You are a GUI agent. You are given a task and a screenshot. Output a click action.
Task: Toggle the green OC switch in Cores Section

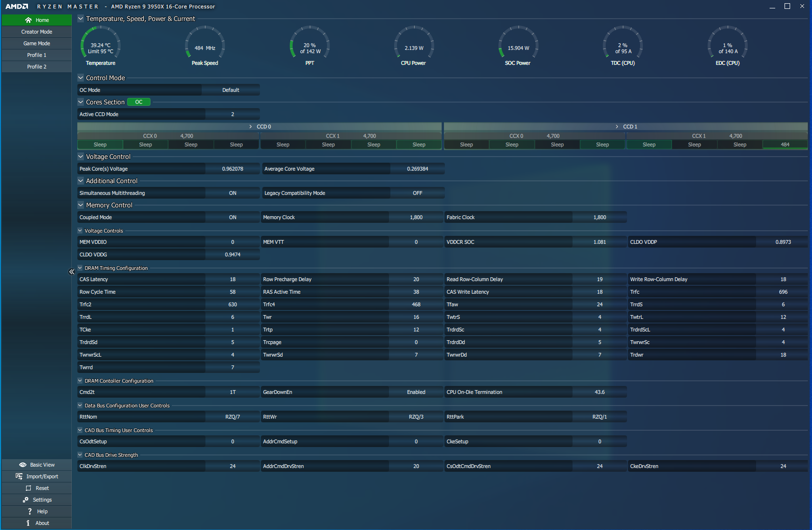point(139,102)
